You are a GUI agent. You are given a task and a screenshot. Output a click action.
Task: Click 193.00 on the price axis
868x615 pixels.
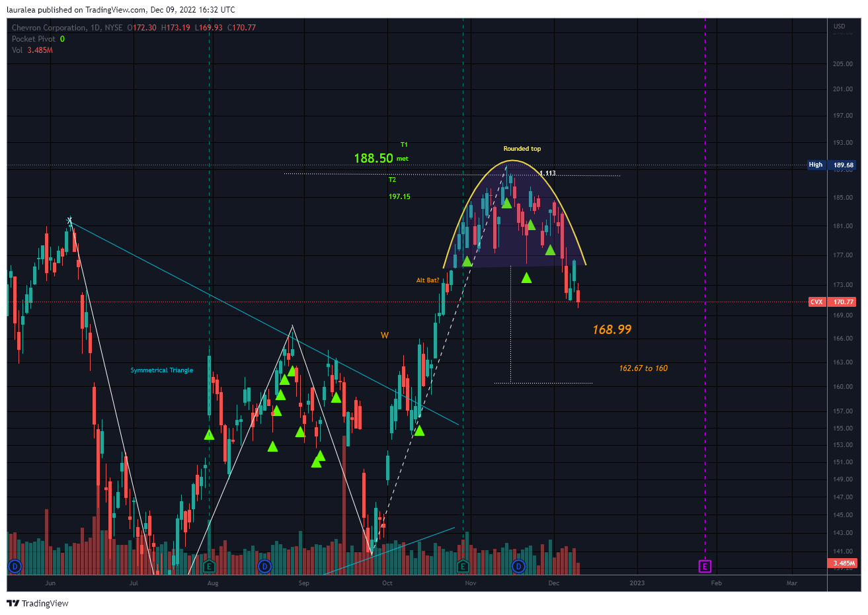843,143
